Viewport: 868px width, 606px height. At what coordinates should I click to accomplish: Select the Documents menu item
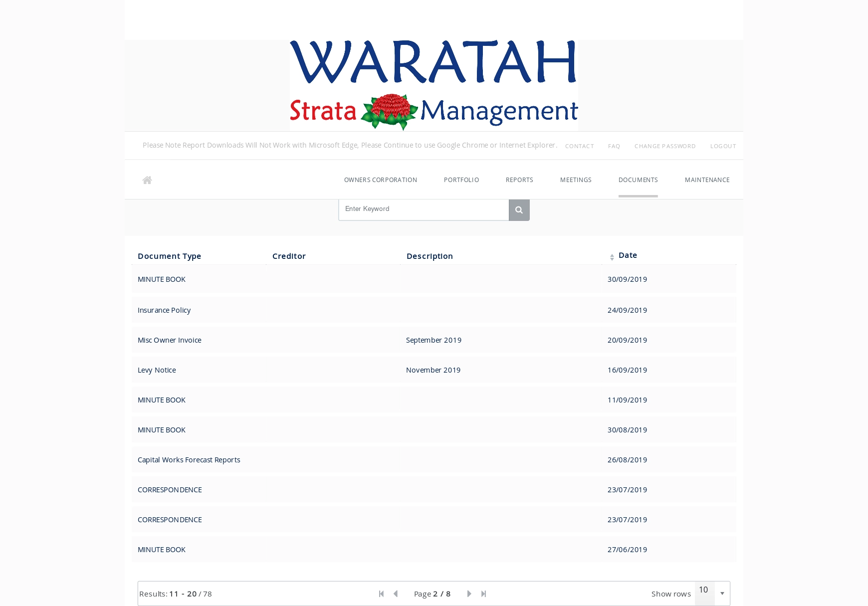(638, 180)
